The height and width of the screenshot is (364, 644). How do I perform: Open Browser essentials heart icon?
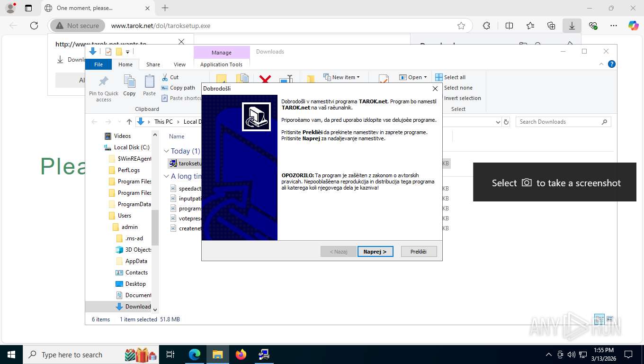pyautogui.click(x=593, y=26)
